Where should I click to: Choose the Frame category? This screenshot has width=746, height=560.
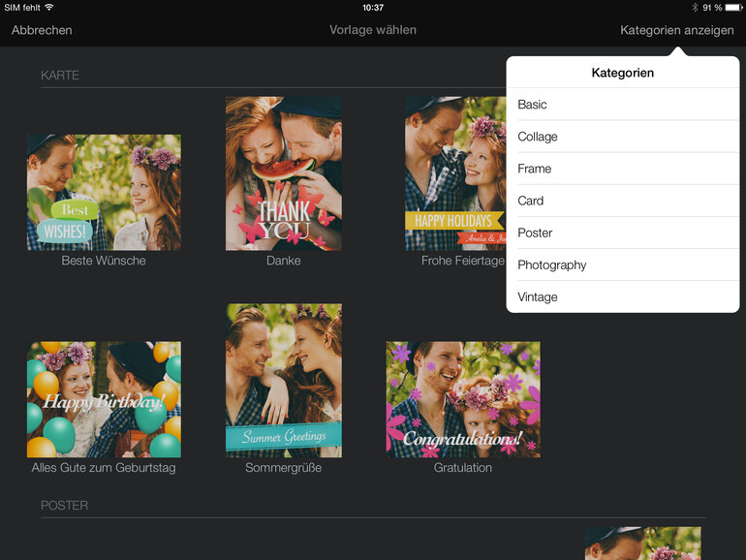pyautogui.click(x=623, y=169)
